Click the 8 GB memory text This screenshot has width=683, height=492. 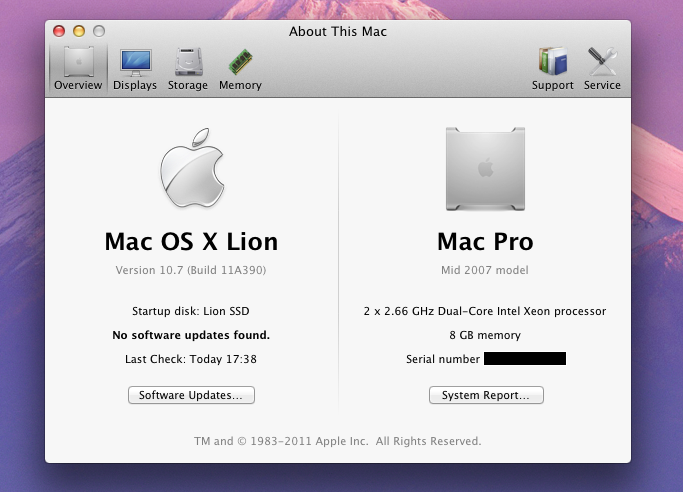(x=485, y=335)
